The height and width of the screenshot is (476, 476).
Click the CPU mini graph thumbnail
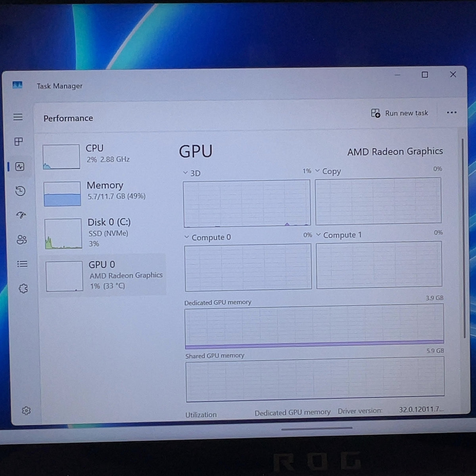pos(61,157)
